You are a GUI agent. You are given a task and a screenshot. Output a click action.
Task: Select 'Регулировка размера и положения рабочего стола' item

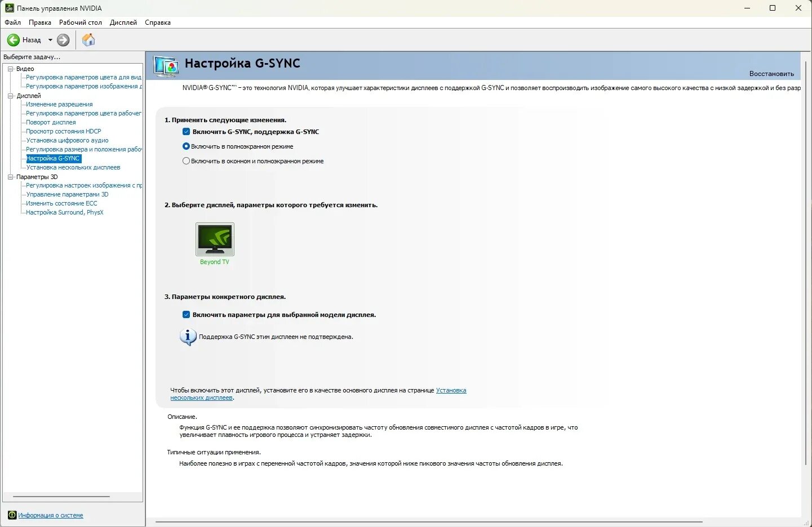[x=83, y=149]
